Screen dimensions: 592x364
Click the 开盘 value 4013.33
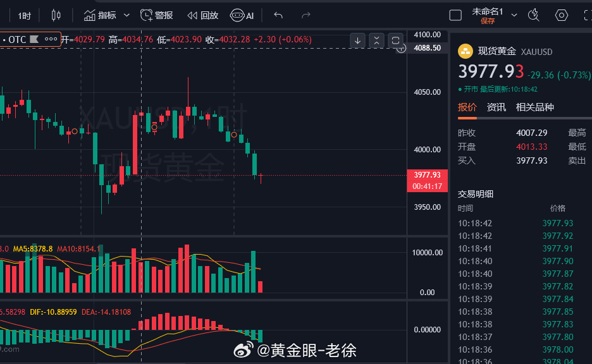pos(531,147)
